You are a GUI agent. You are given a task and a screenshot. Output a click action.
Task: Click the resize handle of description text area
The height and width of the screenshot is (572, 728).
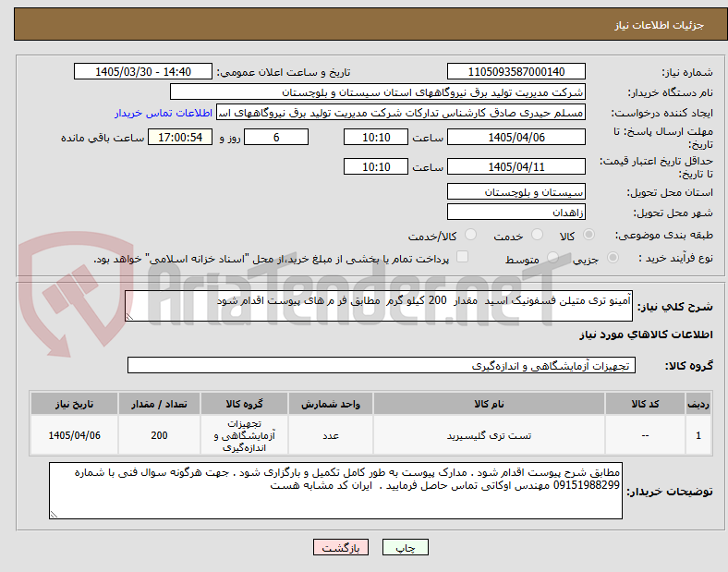(129, 317)
